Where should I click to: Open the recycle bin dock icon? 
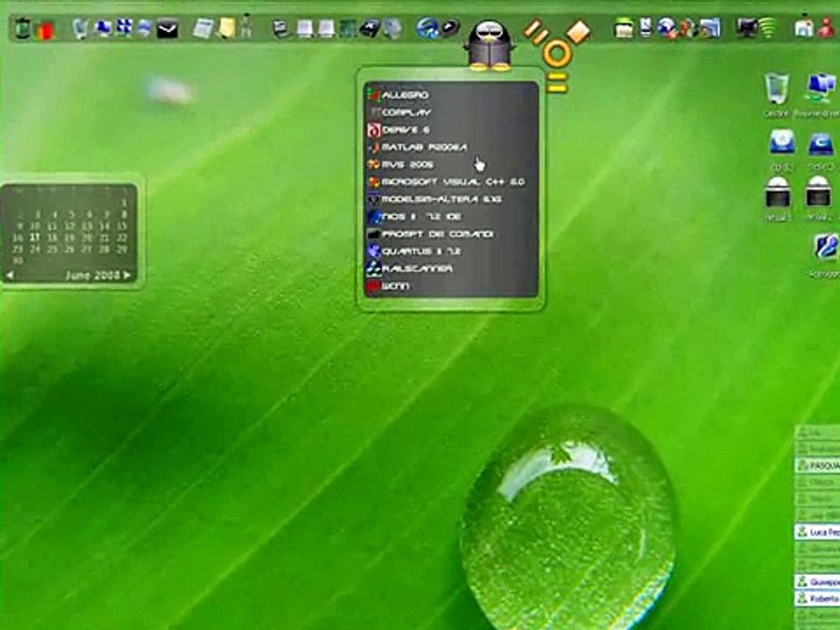[80, 28]
